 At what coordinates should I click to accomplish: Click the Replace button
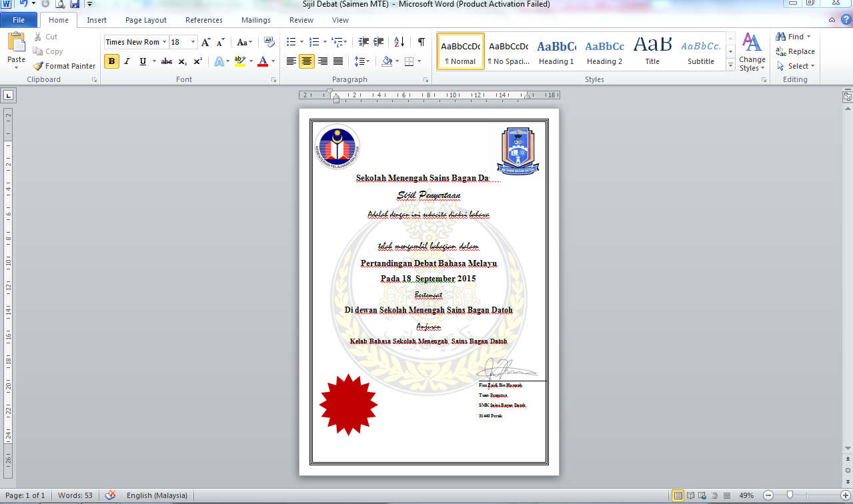pyautogui.click(x=795, y=51)
